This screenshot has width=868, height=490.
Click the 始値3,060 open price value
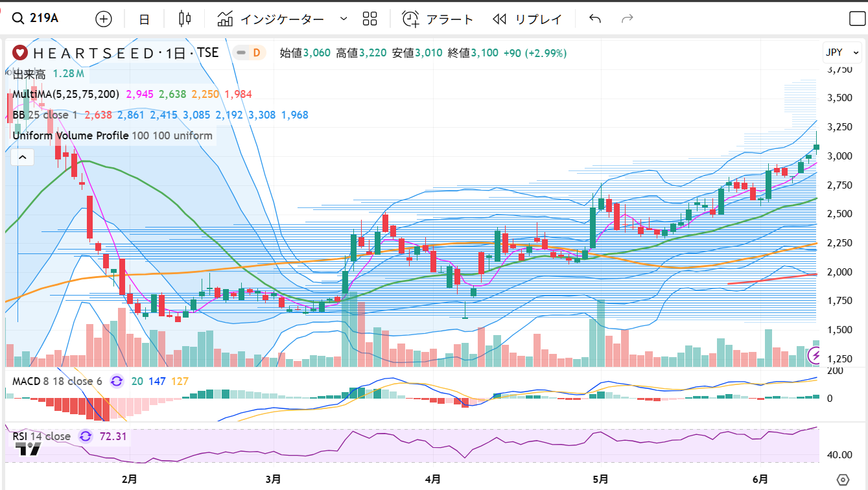305,52
